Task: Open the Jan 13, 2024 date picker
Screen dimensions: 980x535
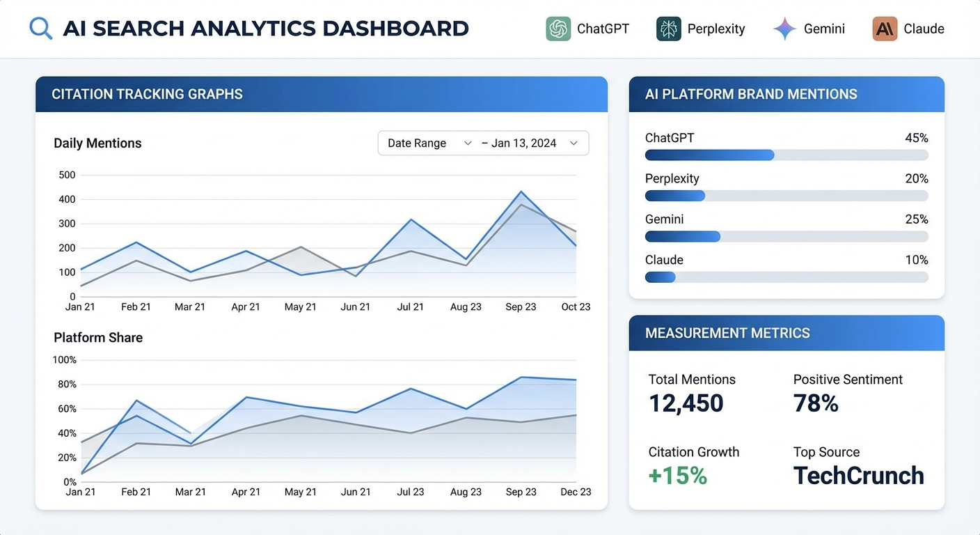Action: coord(530,143)
